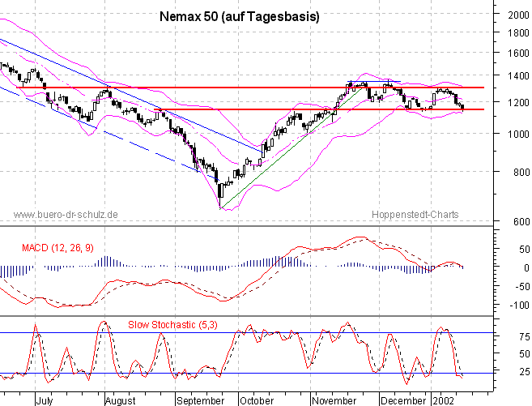Screen dimensions: 532x406
Task: Click the 1000 price axis value
Action: pos(518,135)
